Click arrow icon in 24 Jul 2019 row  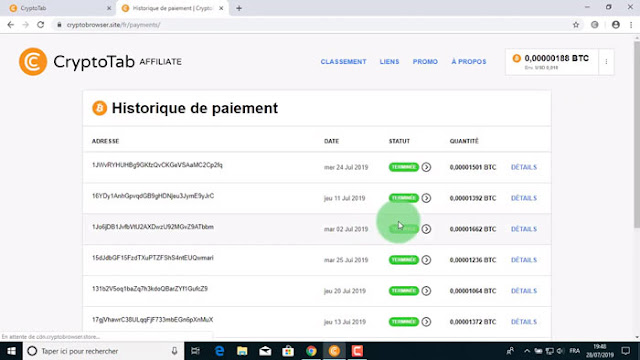[426, 167]
